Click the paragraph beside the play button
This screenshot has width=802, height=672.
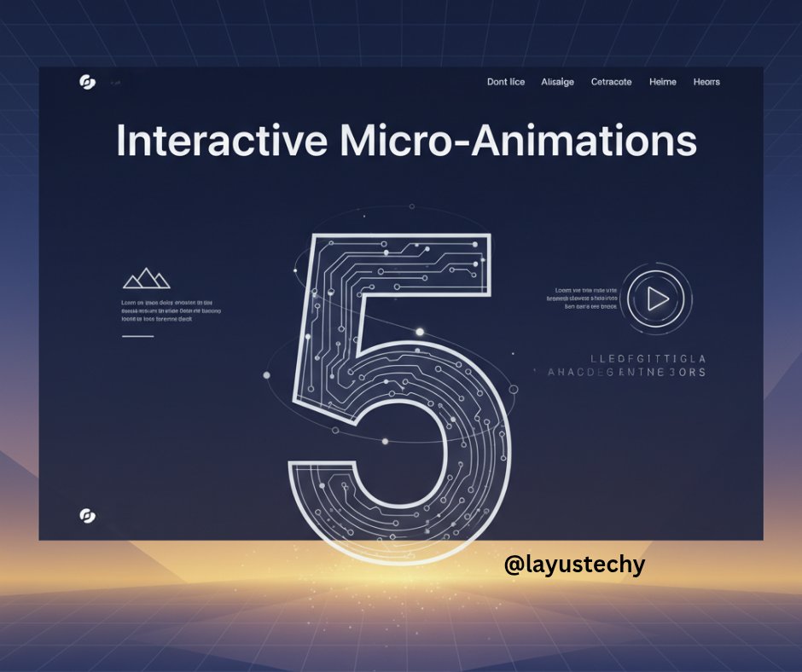582,298
